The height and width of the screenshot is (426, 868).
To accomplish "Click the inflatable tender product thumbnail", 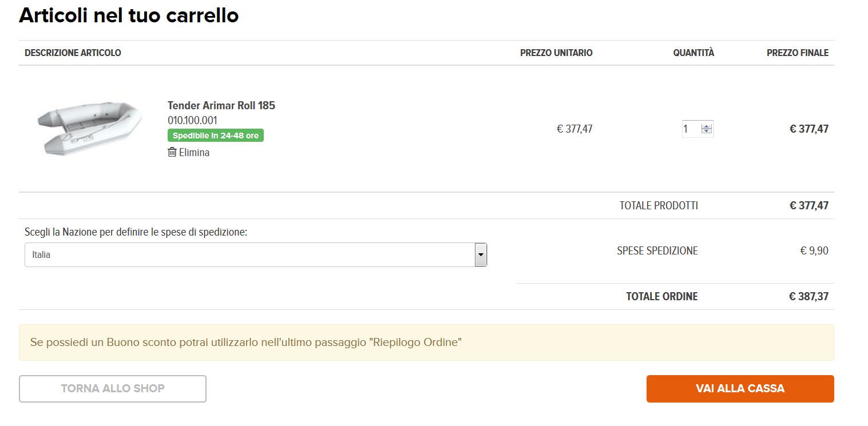I will click(x=89, y=129).
